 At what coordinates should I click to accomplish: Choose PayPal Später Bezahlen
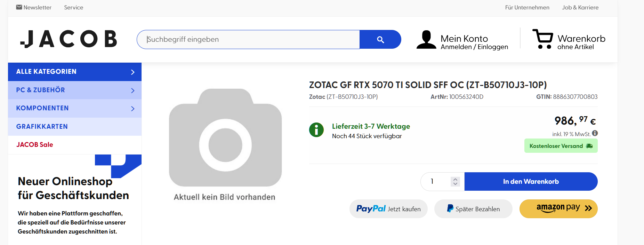[x=473, y=209]
